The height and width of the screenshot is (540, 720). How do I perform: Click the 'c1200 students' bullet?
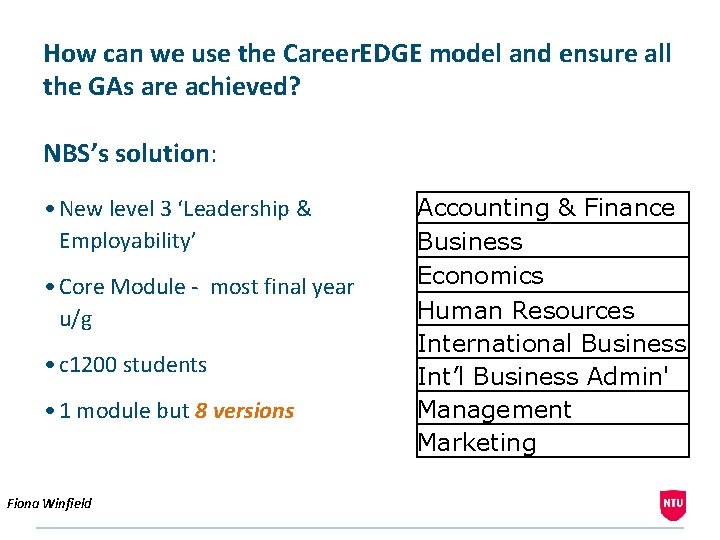click(x=133, y=364)
